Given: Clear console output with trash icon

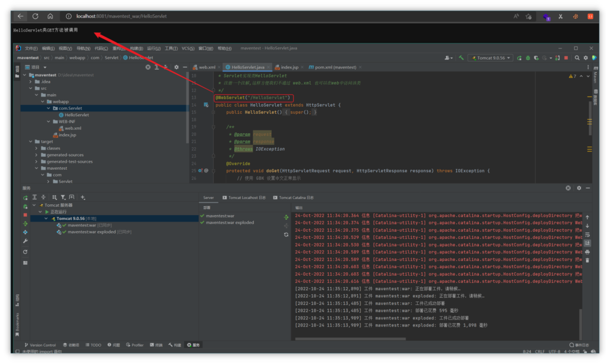Looking at the screenshot, I should (587, 260).
